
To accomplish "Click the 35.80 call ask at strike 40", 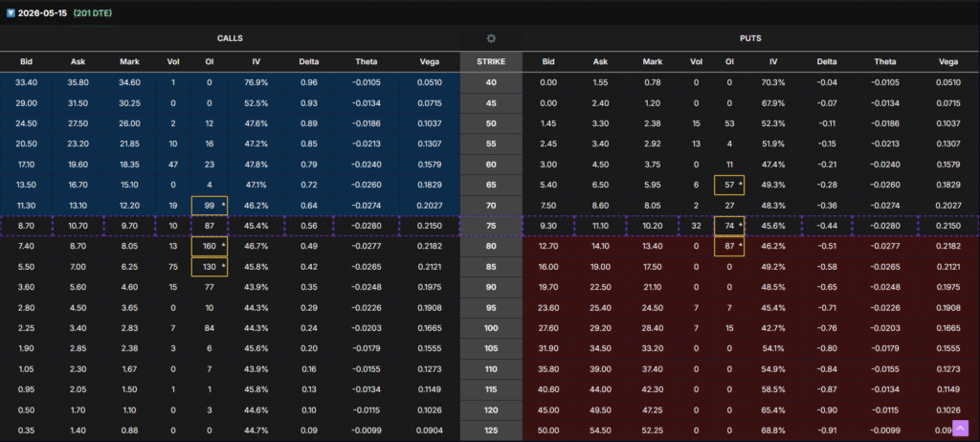I will tap(78, 82).
